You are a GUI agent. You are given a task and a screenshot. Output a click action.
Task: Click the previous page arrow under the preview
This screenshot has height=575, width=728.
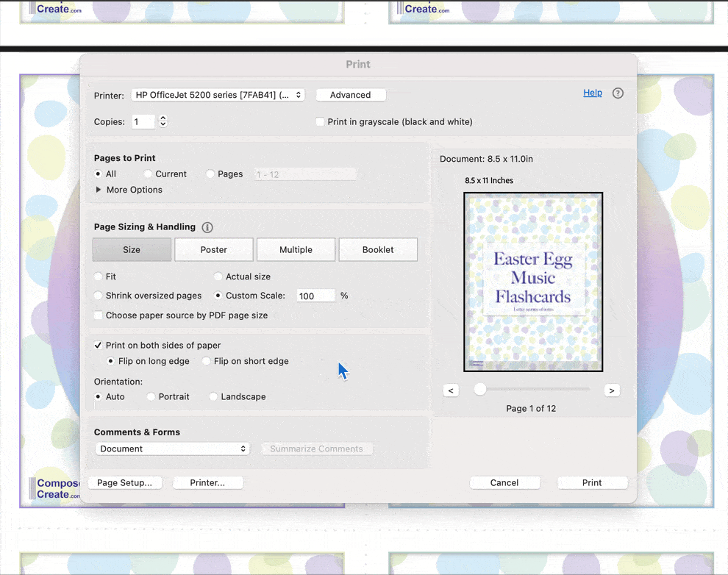(451, 390)
